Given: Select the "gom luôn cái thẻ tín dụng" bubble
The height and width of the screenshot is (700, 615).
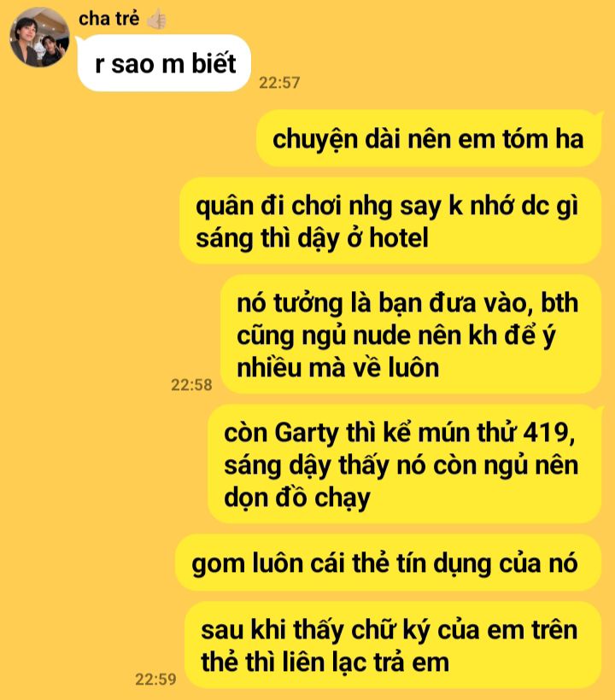Looking at the screenshot, I should pyautogui.click(x=388, y=563).
